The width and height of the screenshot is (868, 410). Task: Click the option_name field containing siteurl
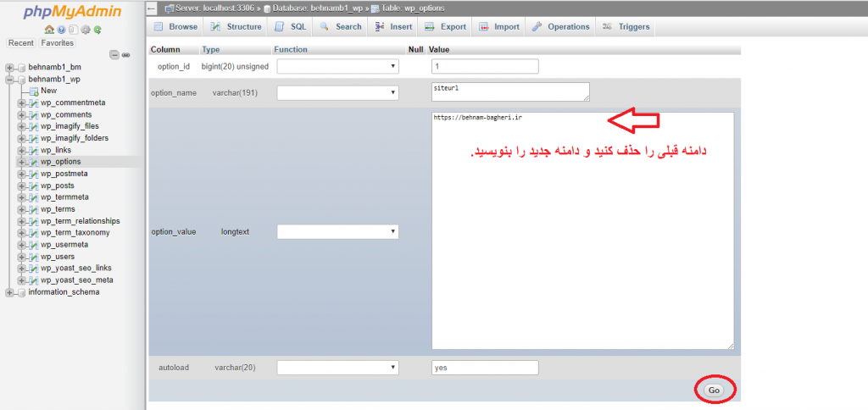510,91
